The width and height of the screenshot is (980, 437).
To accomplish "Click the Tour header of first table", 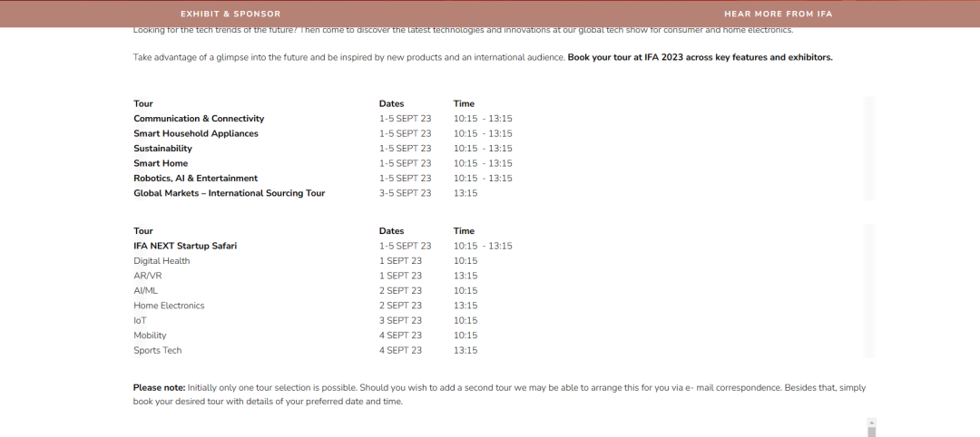I will pyautogui.click(x=143, y=103).
